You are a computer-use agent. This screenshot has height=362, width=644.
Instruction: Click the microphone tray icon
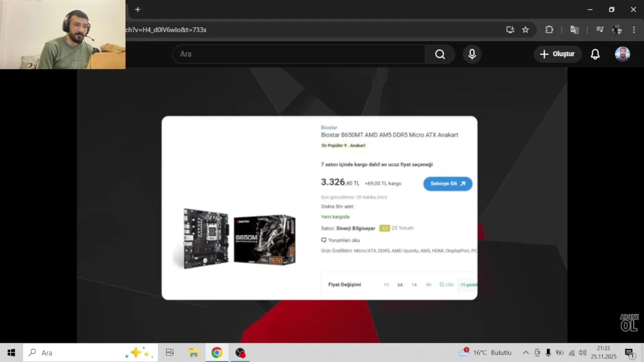(x=548, y=353)
